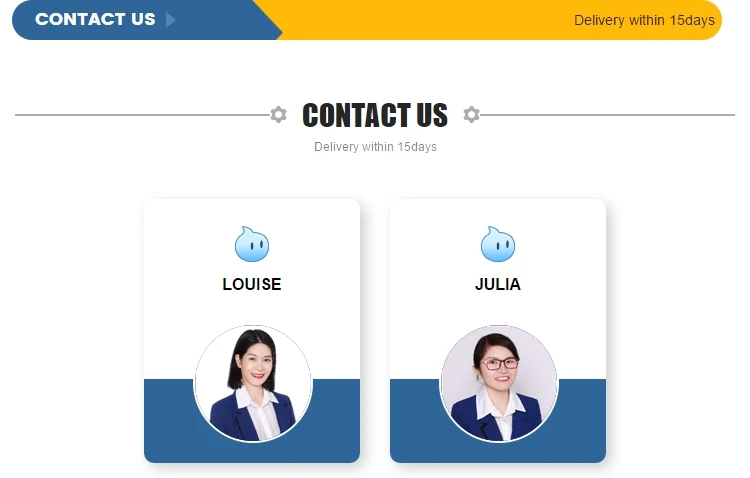
Task: Click the white CONTACT US text in the blue banner
Action: click(95, 19)
